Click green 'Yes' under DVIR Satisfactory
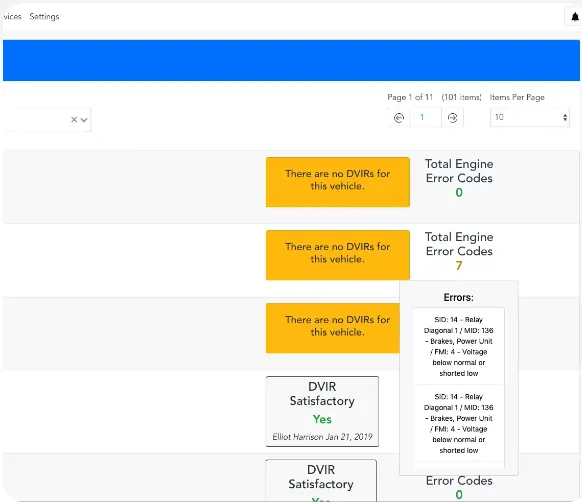The image size is (582, 503). pos(322,419)
